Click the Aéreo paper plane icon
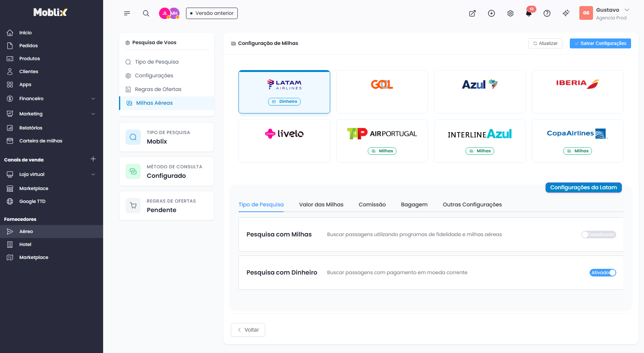Viewport: 644px width, 353px height. point(10,232)
